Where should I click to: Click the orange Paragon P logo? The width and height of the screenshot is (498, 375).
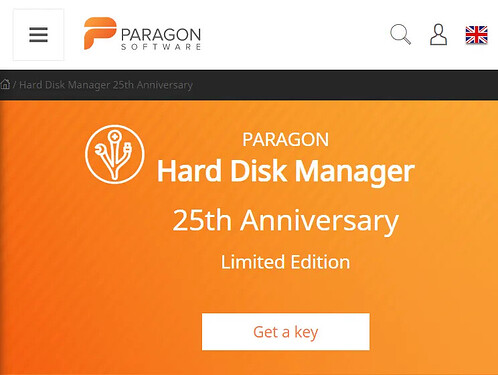(100, 33)
